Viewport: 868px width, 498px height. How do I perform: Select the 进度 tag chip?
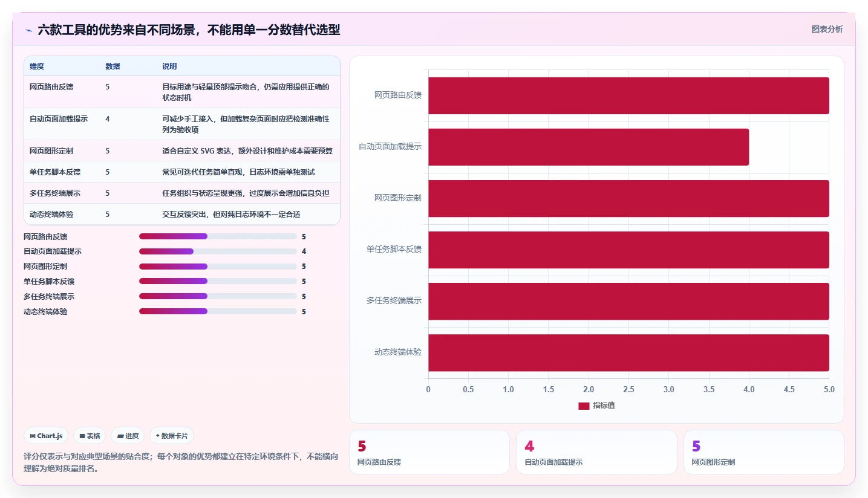point(128,436)
